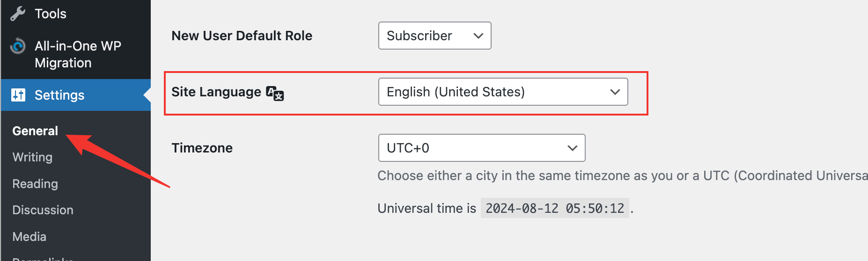The height and width of the screenshot is (261, 868).
Task: Click the wrench icon beside Tools
Action: point(18,14)
